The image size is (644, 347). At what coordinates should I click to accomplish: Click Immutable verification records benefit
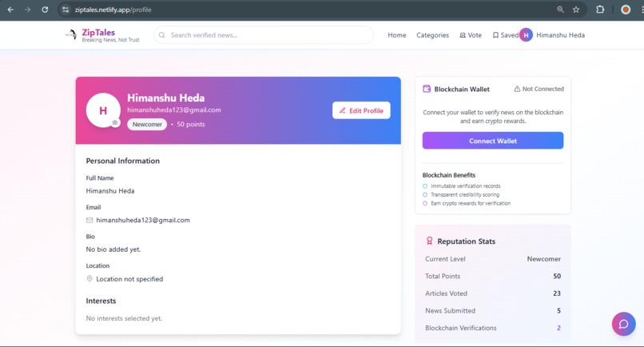[466, 185]
